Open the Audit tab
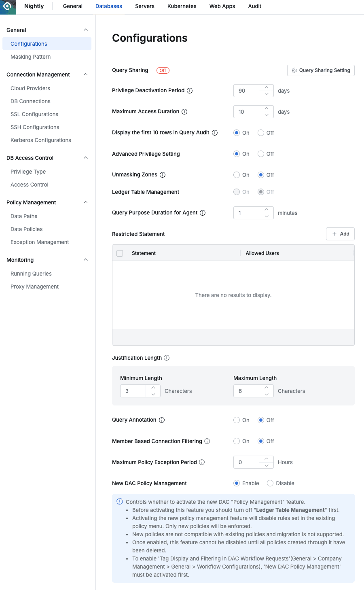 (254, 6)
